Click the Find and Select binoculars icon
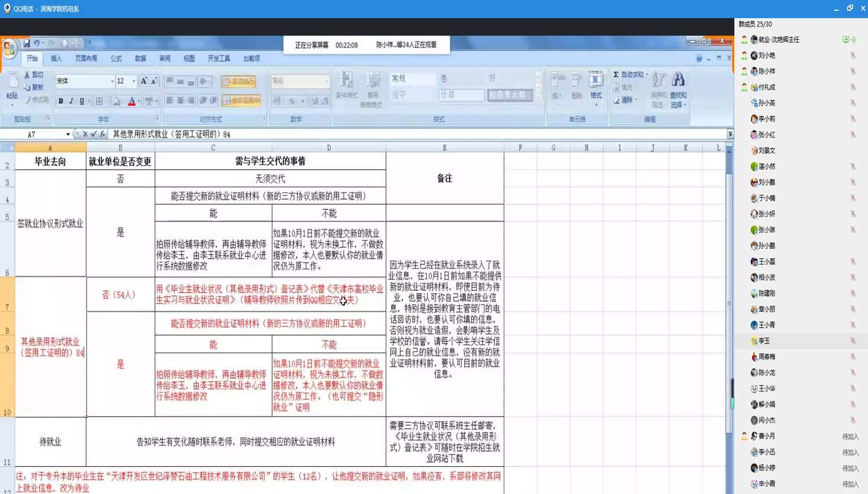 678,80
